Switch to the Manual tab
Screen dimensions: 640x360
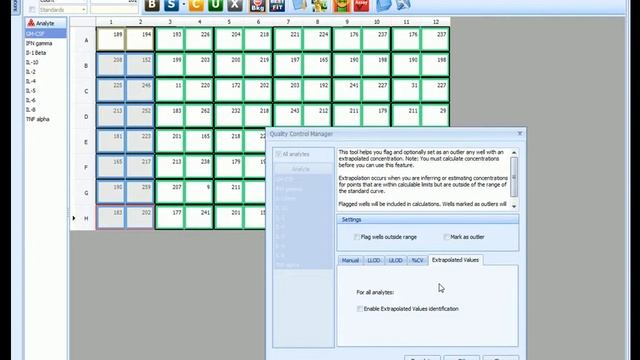coord(350,260)
